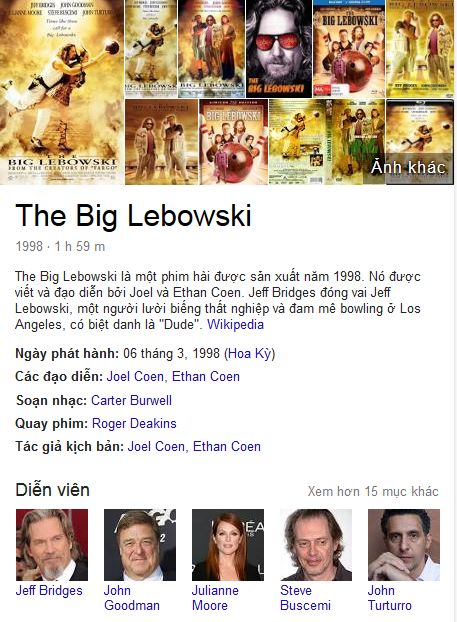The image size is (457, 622).
Task: Expand 'Xem hơn 15 mục khác' cast list
Action: [373, 491]
